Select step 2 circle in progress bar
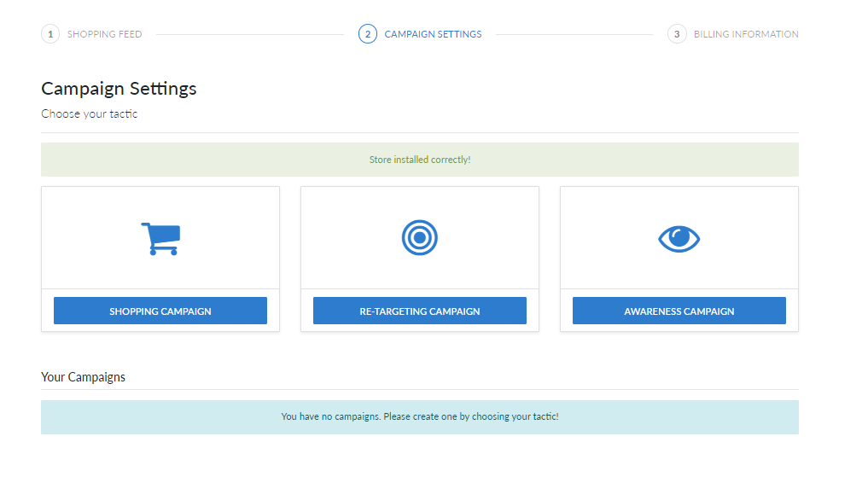 368,34
